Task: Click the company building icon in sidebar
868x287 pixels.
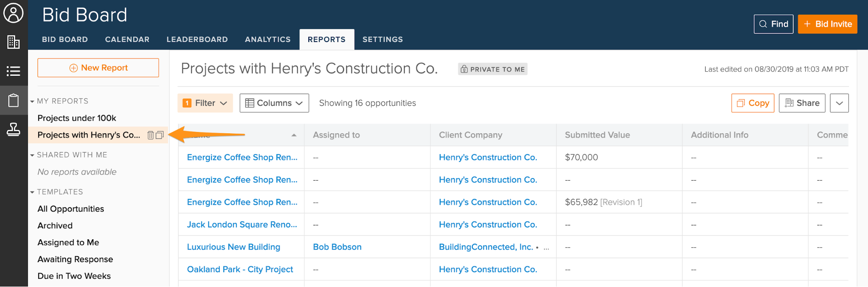Action: pos(13,42)
